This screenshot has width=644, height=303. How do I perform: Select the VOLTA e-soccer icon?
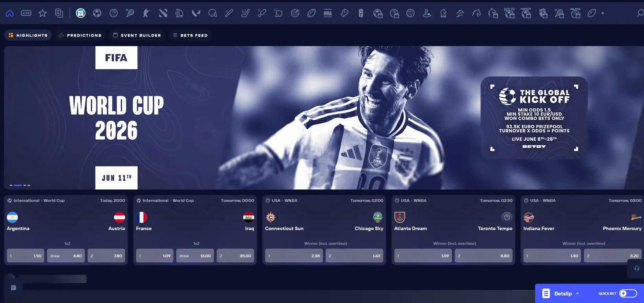509,13
